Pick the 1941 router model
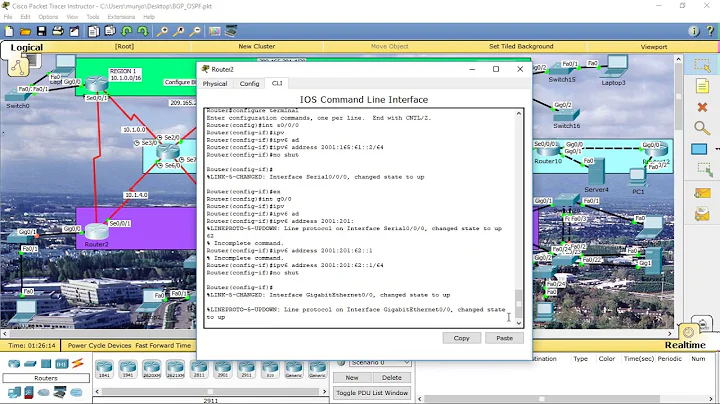This screenshot has width=720, height=404. [128, 369]
